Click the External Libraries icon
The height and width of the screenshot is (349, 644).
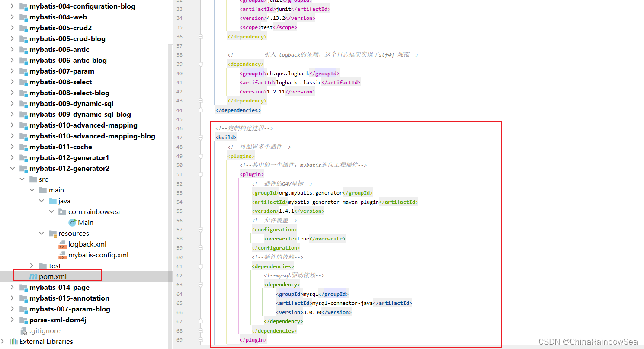(13, 342)
